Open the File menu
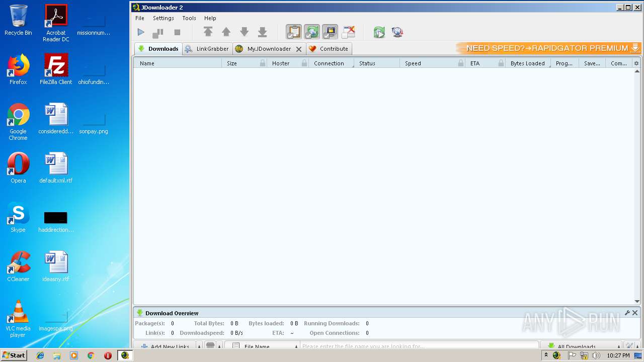The width and height of the screenshot is (644, 362). [140, 18]
